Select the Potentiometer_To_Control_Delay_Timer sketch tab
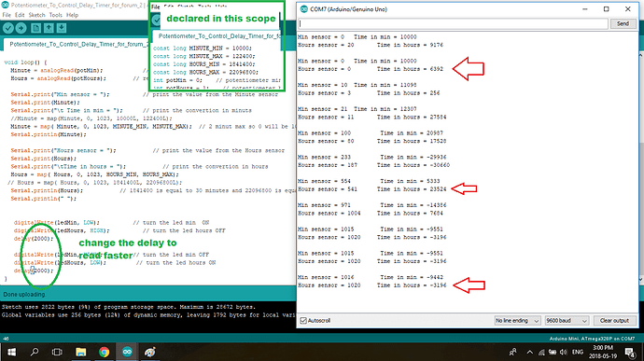The height and width of the screenshot is (361, 644). point(77,44)
